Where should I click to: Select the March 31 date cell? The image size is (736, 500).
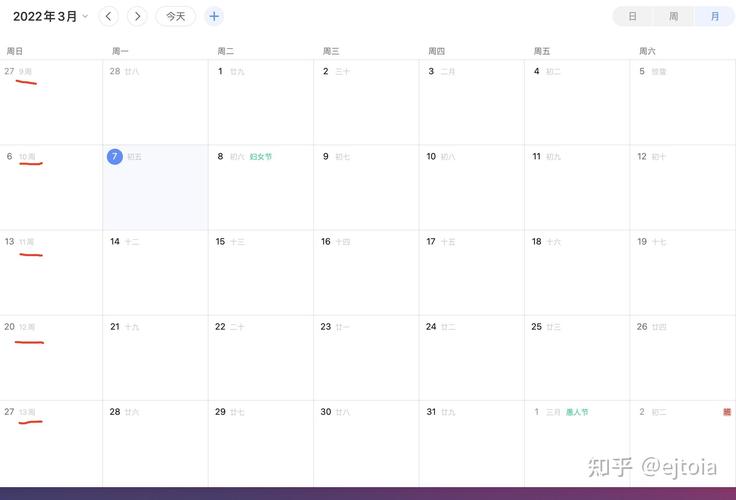click(471, 442)
